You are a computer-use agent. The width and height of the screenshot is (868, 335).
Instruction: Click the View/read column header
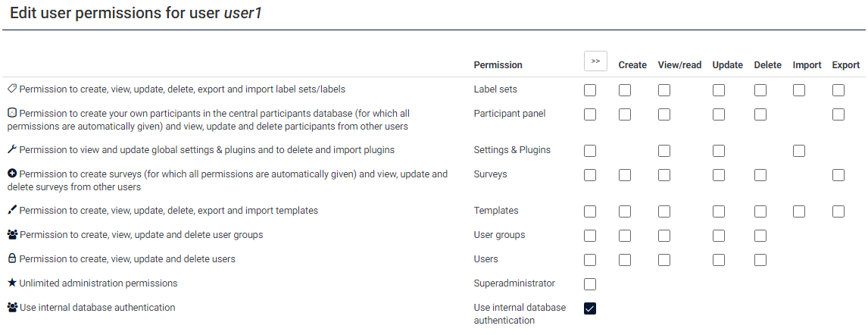click(679, 65)
